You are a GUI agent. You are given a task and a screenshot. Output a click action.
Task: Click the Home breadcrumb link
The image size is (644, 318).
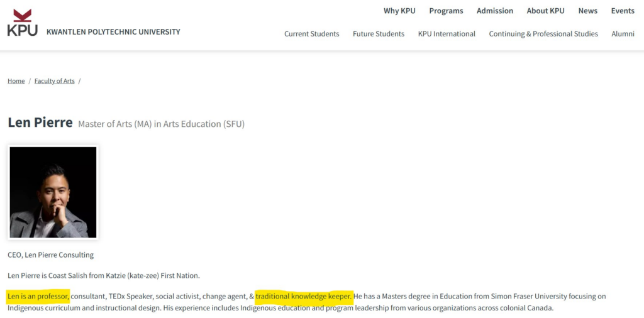tap(16, 81)
